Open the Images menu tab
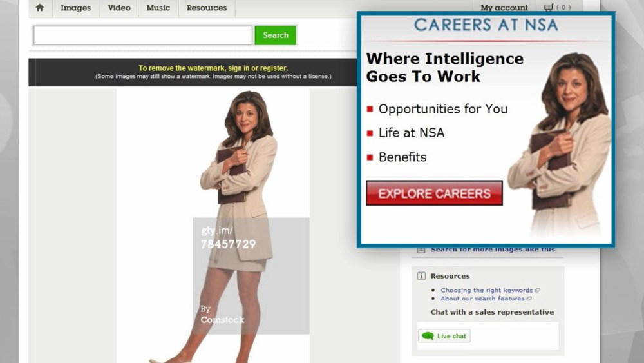Image resolution: width=644 pixels, height=363 pixels. click(x=75, y=8)
